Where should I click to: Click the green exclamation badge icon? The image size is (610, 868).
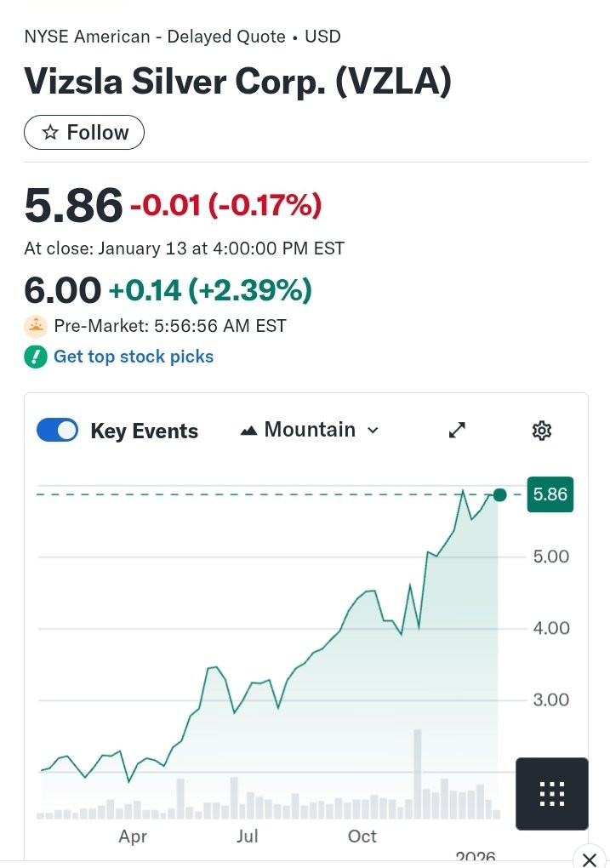(x=36, y=357)
